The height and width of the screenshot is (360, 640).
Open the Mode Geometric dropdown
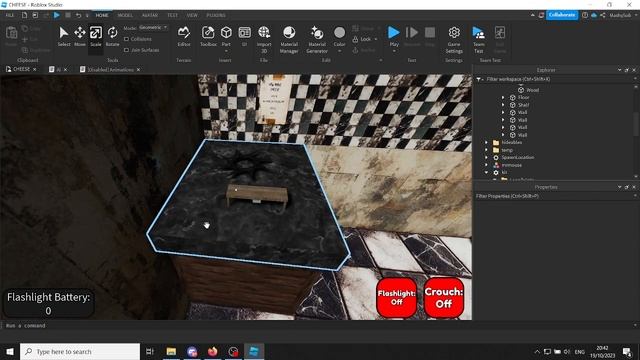click(153, 27)
